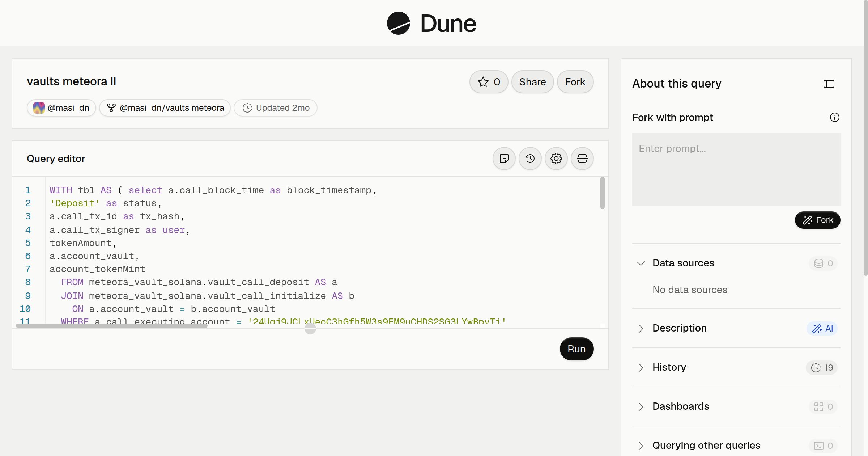The width and height of the screenshot is (868, 456).
Task: Click line number 8 in the editor gutter
Action: point(28,282)
